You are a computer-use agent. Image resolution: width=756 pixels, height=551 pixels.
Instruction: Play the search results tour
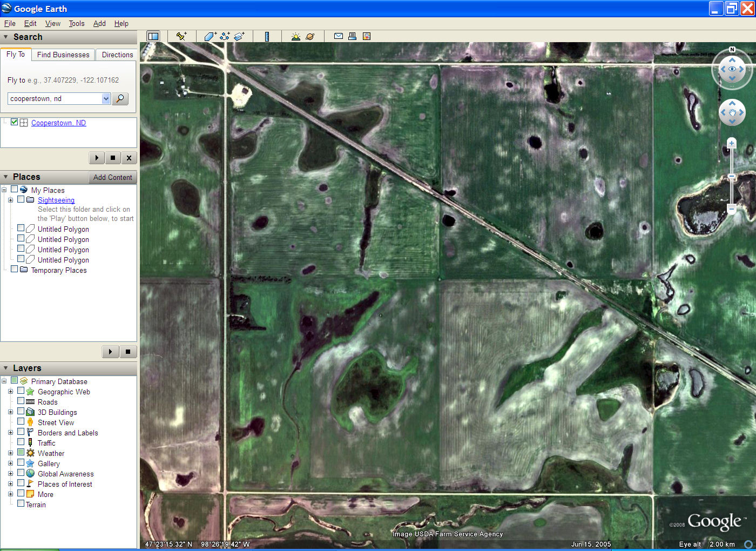(x=97, y=158)
